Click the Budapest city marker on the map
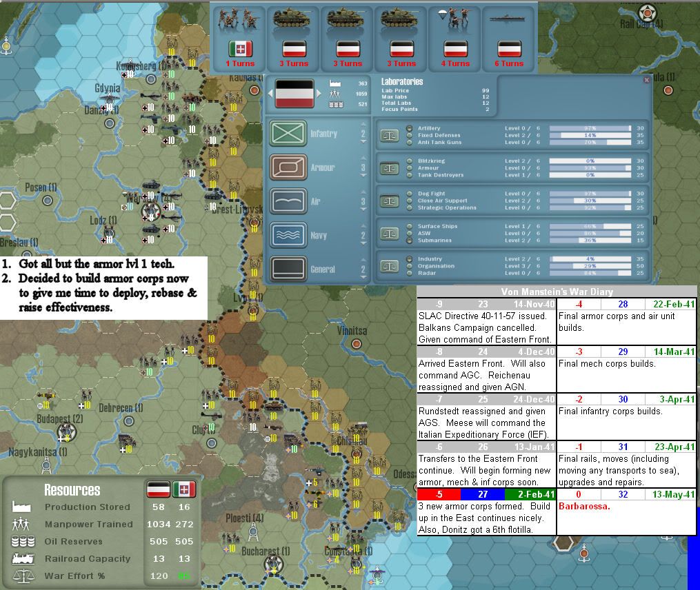 click(x=67, y=431)
